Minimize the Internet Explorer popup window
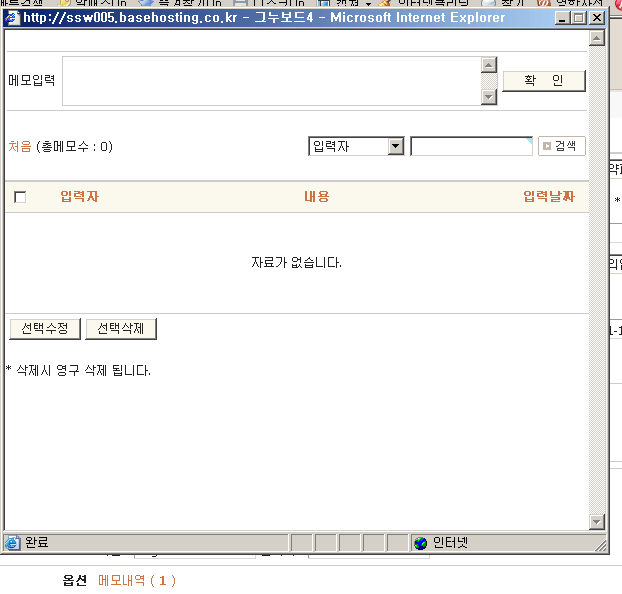Screen dimensions: 622x594 coord(562,18)
